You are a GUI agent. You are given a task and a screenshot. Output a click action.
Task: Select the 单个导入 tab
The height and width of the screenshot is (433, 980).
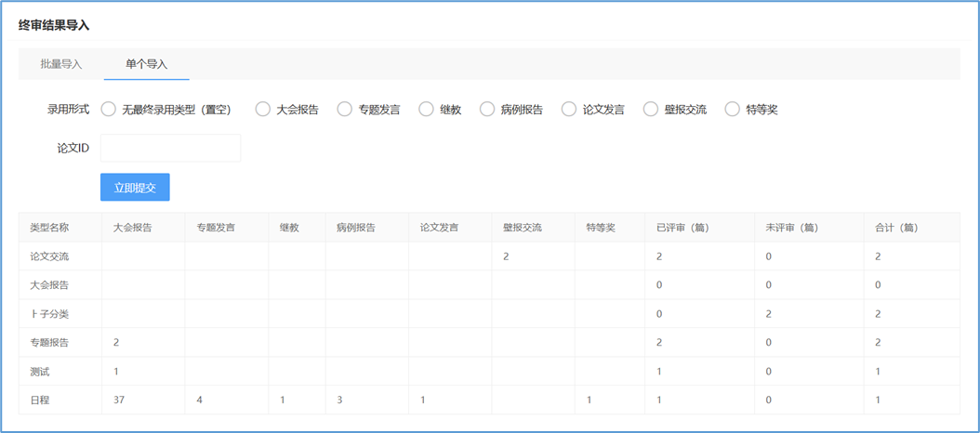[x=147, y=64]
